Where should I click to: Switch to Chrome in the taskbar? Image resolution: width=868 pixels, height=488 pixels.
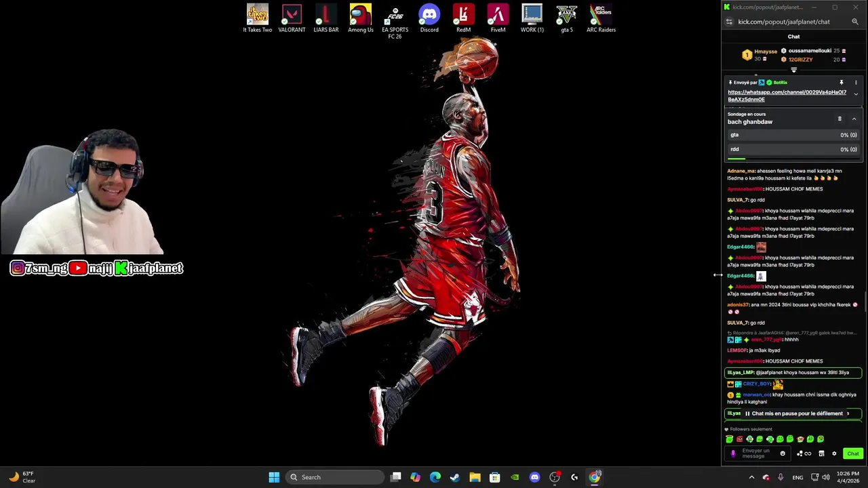tap(595, 477)
